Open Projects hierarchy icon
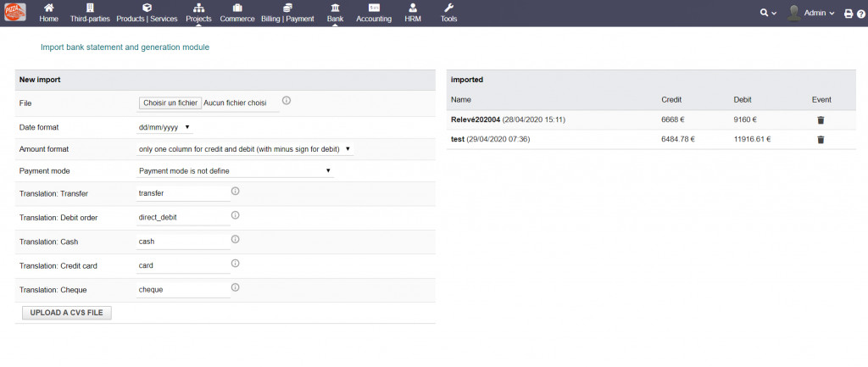This screenshot has width=868, height=367. point(198,8)
